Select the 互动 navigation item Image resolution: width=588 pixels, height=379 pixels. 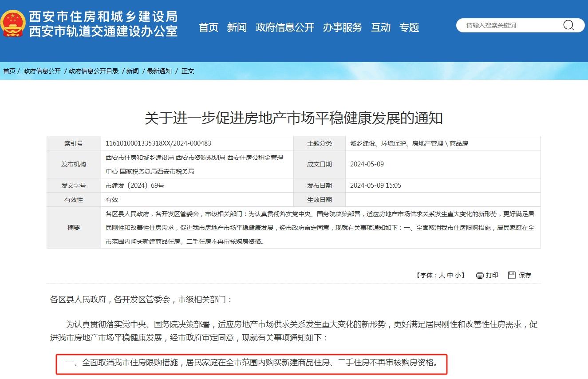381,28
